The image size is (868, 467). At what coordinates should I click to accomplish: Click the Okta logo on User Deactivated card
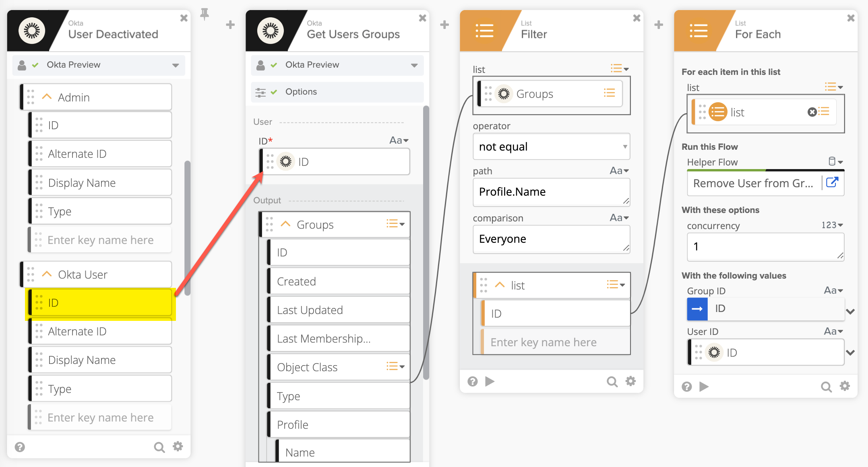32,31
